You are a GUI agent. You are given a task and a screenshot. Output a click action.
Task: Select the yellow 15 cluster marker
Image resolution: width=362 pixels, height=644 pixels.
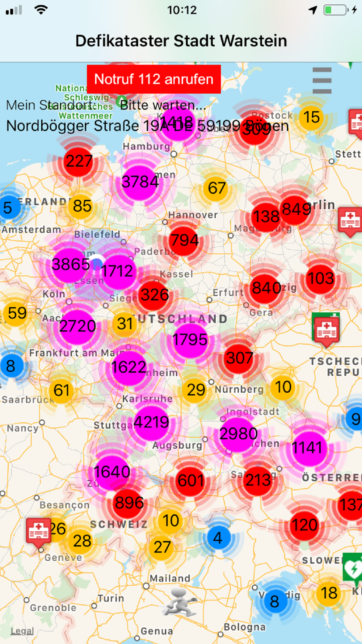311,117
